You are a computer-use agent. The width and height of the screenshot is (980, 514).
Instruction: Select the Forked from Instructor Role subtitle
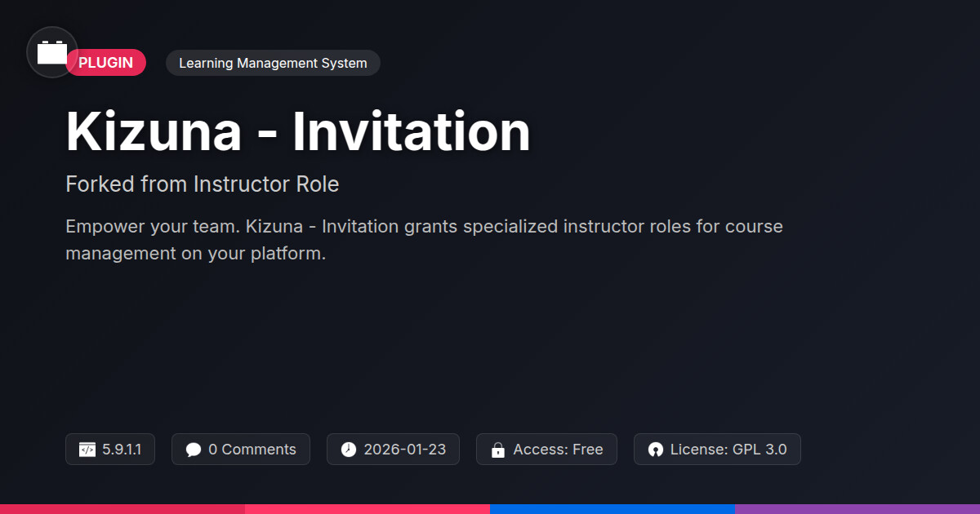202,184
